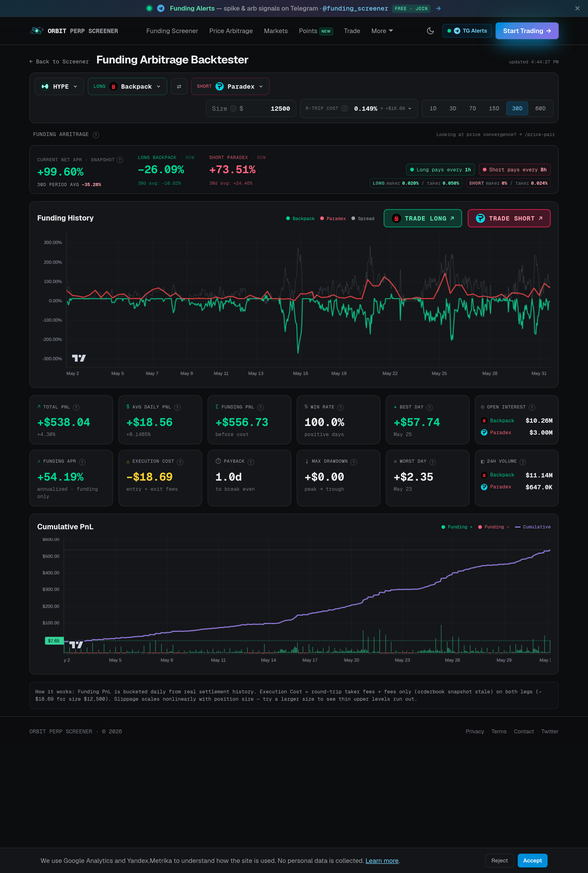Toggle Paradex series in Funding History legend
The width and height of the screenshot is (588, 873).
click(333, 218)
